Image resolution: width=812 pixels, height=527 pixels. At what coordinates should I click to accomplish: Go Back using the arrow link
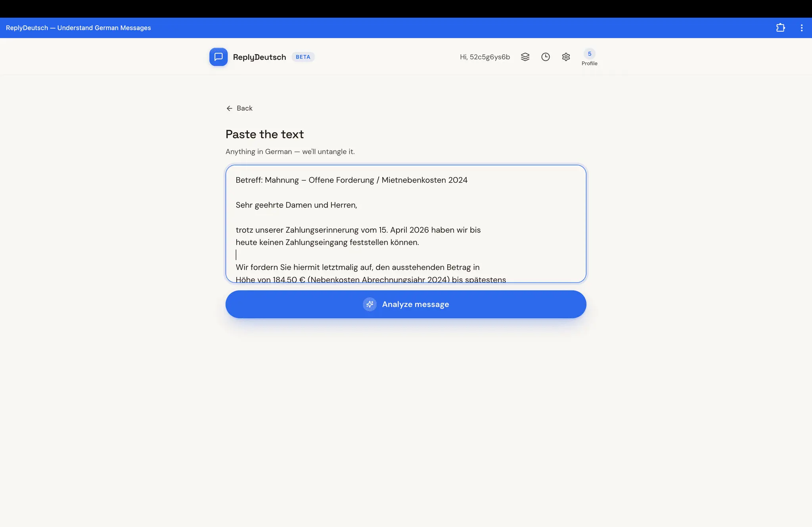point(239,108)
